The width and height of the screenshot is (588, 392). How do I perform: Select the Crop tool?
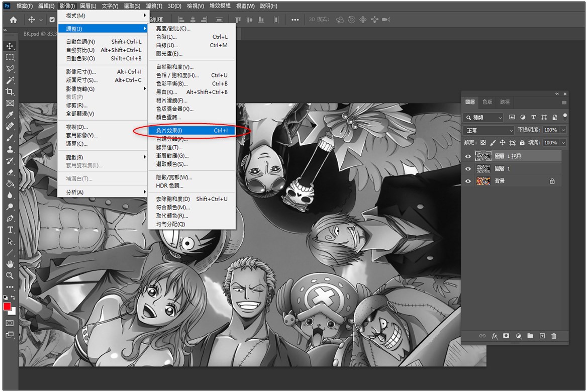point(10,92)
